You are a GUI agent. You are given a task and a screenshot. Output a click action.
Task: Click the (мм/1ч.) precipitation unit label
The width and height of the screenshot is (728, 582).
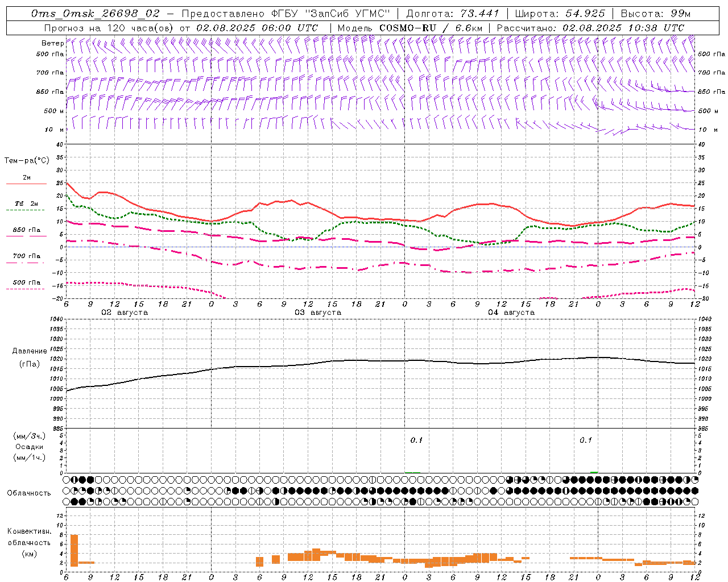[x=30, y=458]
